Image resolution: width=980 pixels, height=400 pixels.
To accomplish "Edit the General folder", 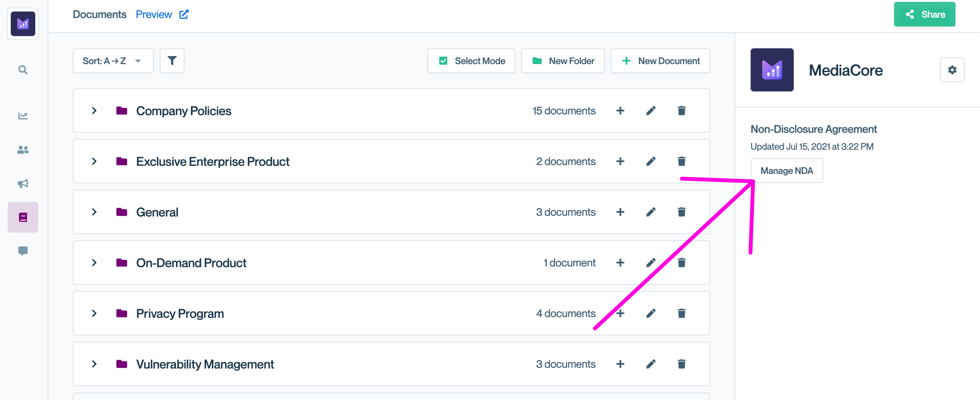I will [651, 212].
